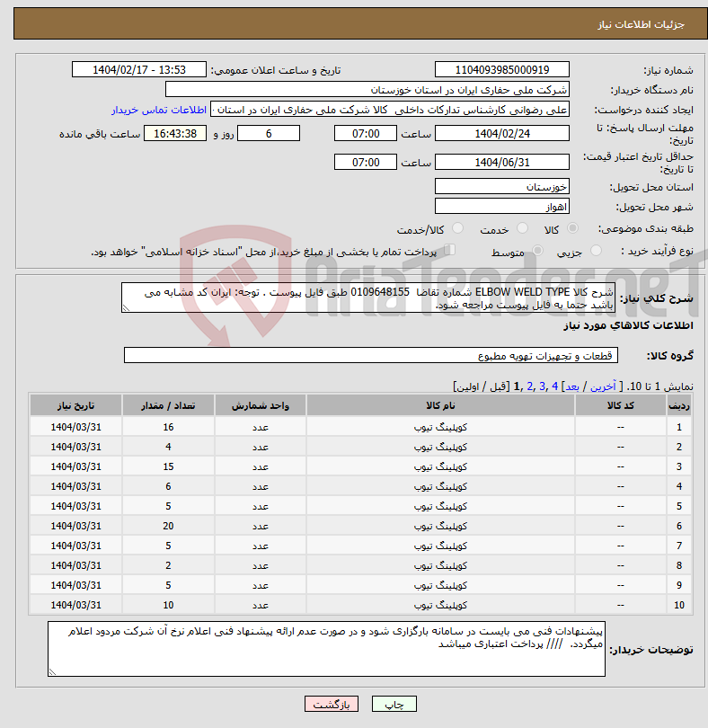Click the general description text area
This screenshot has height=728, width=708.
368,297
